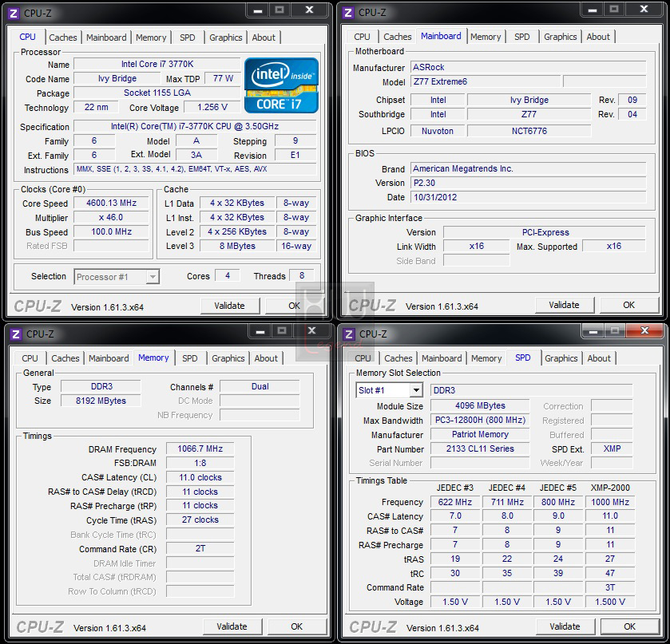Viewport: 670px width, 644px height.
Task: Click the CPU-Z title icon in the SPD tab window
Action: point(349,334)
